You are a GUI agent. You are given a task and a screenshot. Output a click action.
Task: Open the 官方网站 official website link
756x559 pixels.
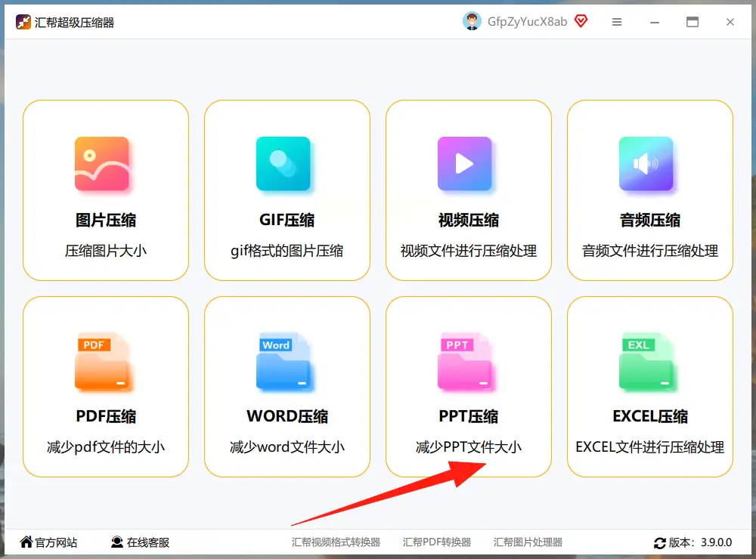click(x=48, y=542)
